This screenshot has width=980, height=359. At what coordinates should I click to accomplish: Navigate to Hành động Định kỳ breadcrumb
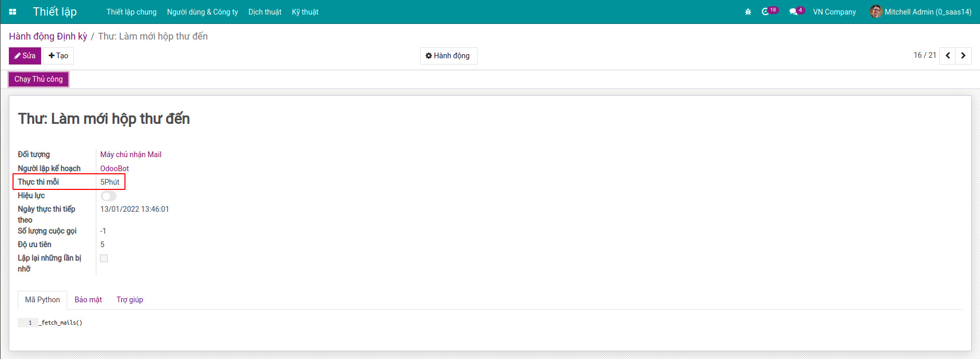[48, 36]
